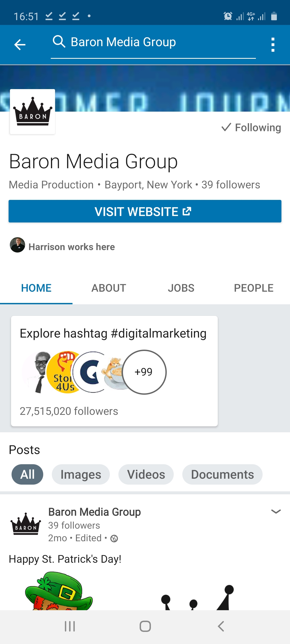This screenshot has height=644, width=290.
Task: Select the All posts filter
Action: (x=27, y=474)
